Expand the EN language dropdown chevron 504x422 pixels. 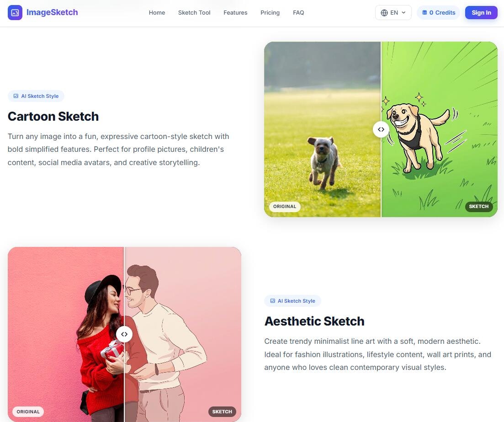[404, 12]
